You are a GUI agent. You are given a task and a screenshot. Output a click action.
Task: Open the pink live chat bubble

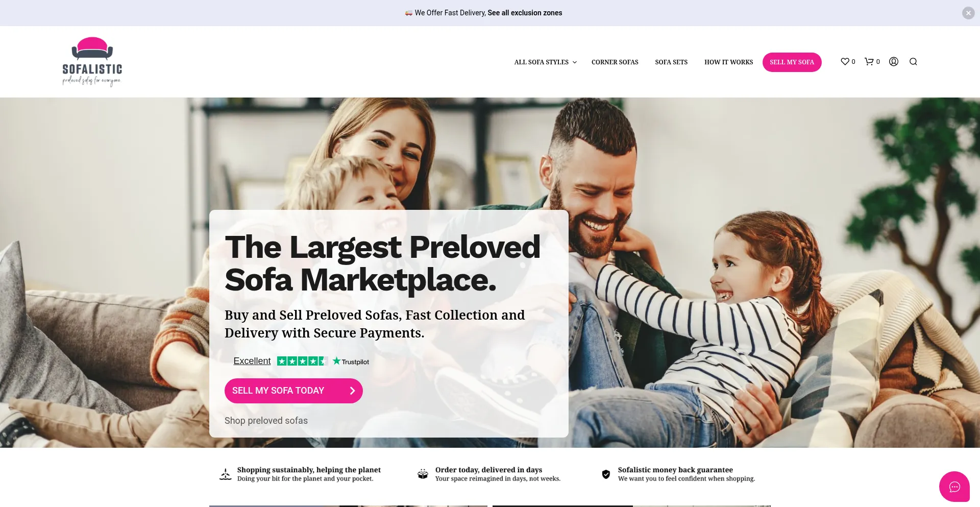click(954, 487)
